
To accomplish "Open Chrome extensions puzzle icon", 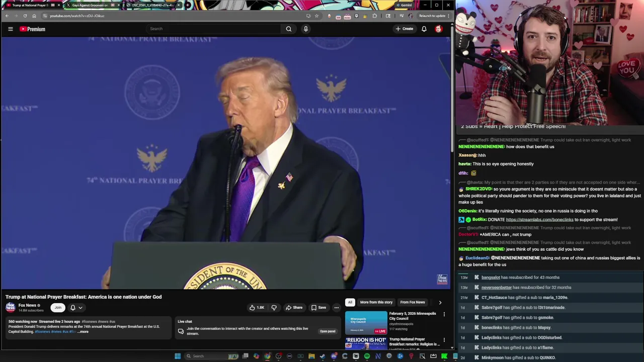I will tap(374, 16).
